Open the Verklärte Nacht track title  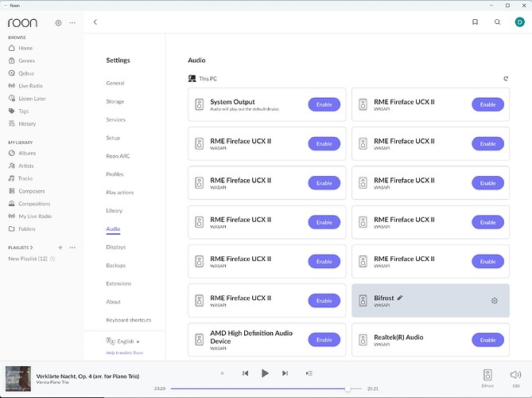(87, 377)
